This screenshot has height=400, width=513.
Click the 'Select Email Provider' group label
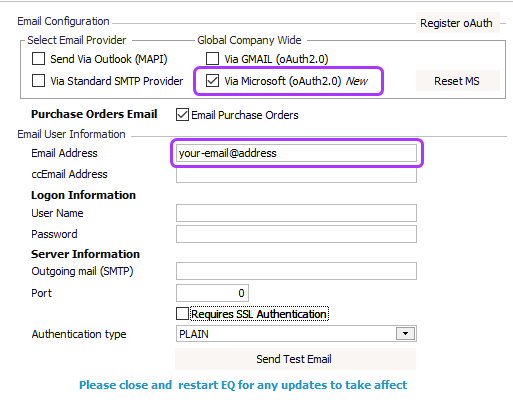pyautogui.click(x=77, y=40)
